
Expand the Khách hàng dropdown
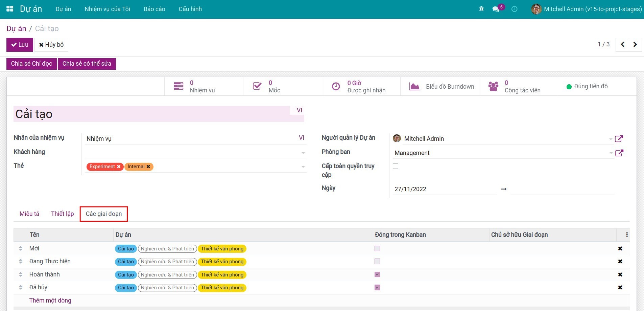303,153
